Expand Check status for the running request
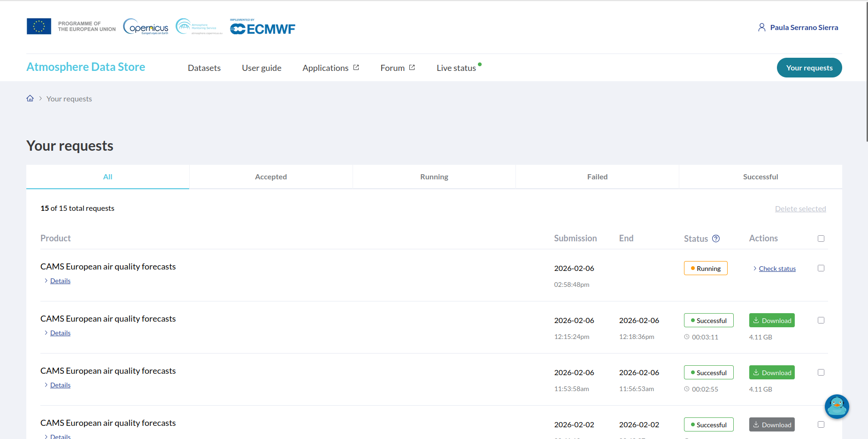The width and height of the screenshot is (868, 439). (777, 269)
